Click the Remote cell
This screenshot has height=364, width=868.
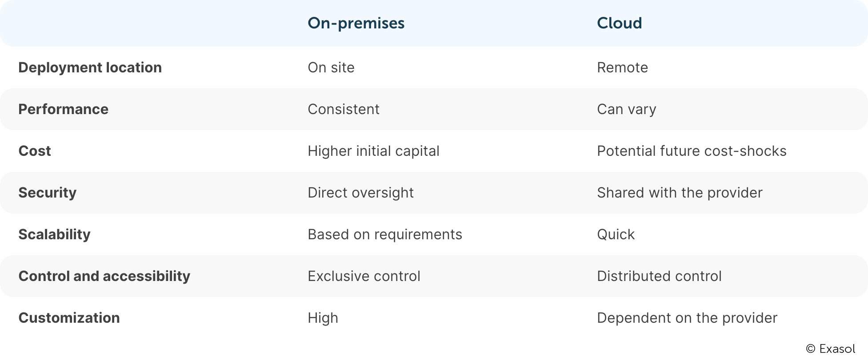622,67
